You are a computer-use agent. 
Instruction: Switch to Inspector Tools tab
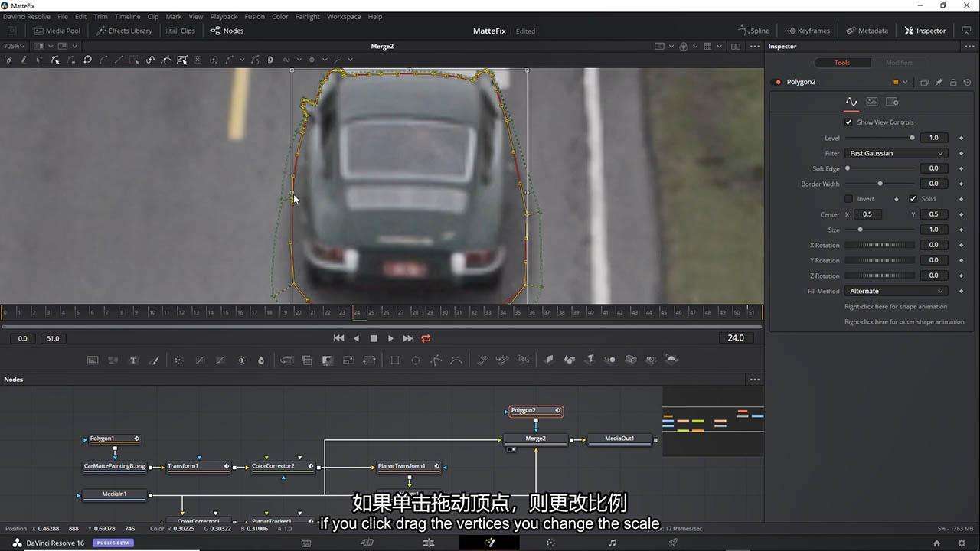click(842, 63)
